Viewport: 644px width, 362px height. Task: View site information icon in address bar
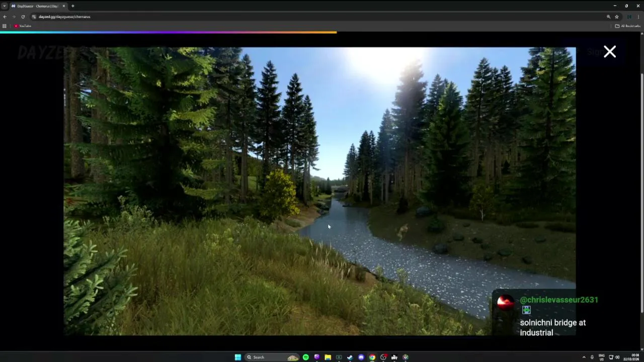34,17
